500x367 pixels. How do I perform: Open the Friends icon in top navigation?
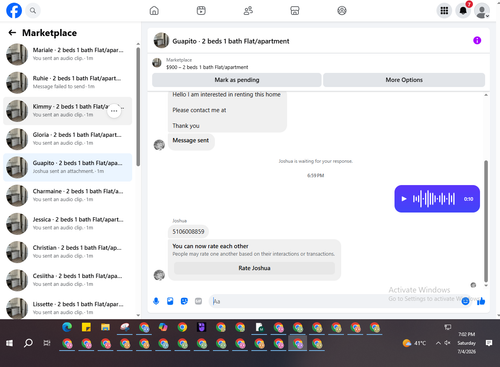click(x=248, y=11)
